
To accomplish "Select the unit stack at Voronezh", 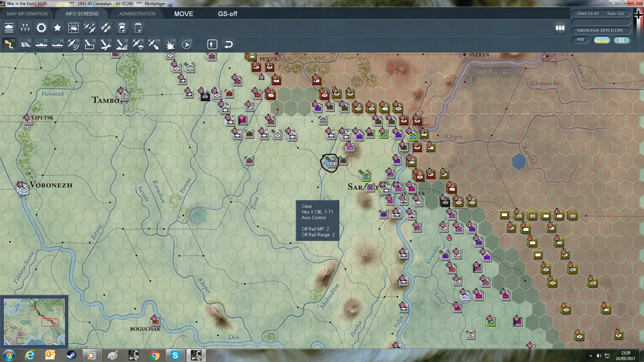I will [x=23, y=189].
